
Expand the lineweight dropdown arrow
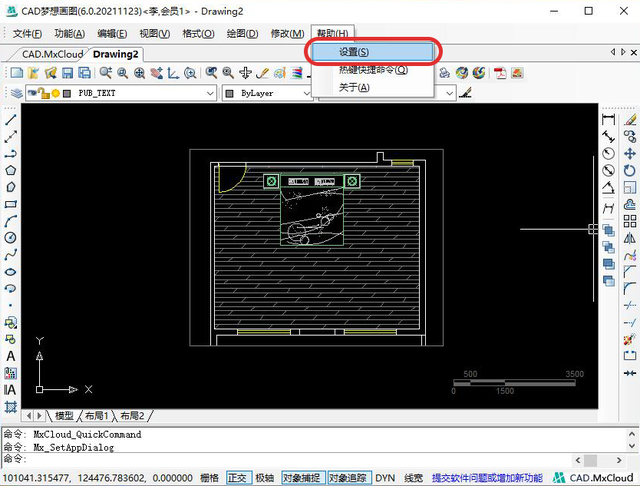(449, 93)
